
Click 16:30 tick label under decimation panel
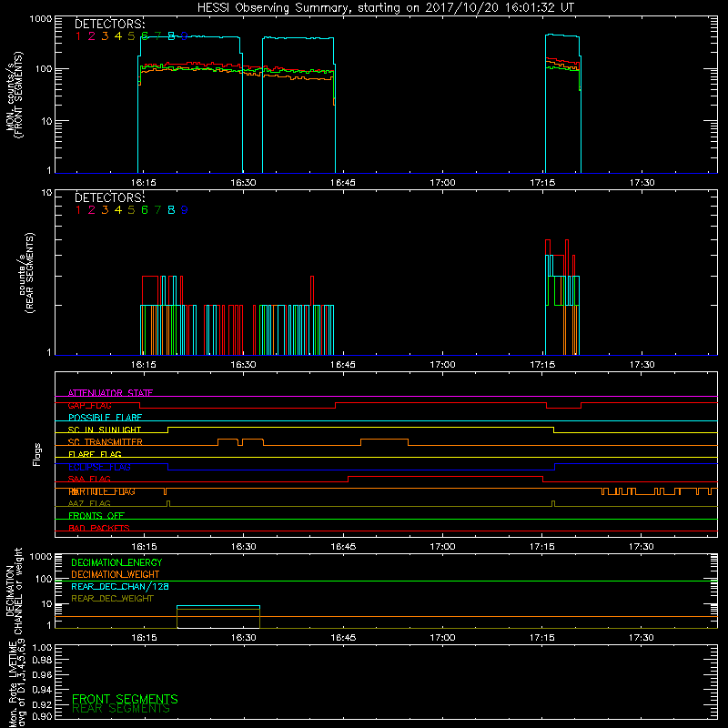click(243, 638)
